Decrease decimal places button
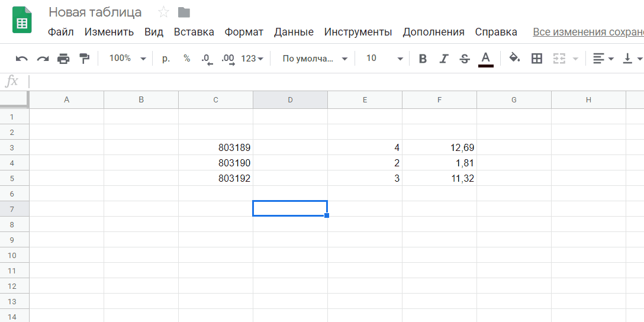Viewport: 644px width, 322px height. 207,59
